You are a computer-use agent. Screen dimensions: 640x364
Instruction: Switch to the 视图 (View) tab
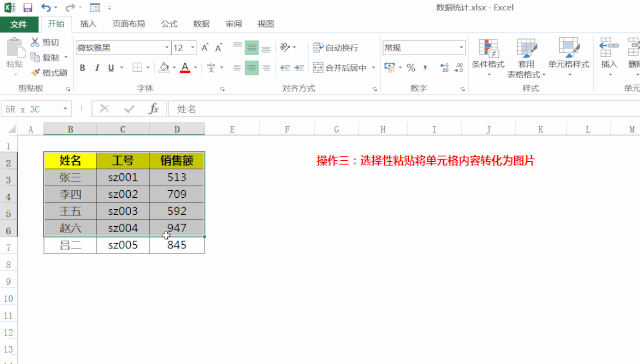[x=266, y=24]
